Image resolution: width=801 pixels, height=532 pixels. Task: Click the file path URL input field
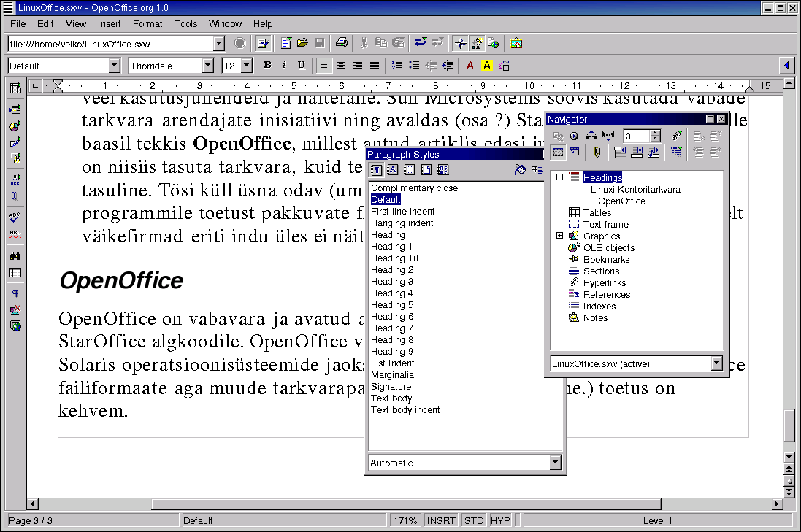coord(110,44)
